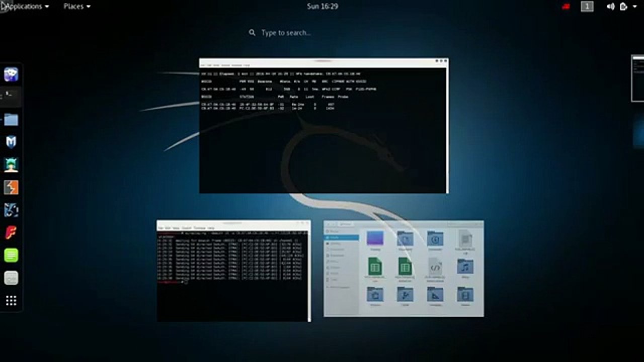The height and width of the screenshot is (362, 644).
Task: Launch Faraday red F dock icon
Action: pyautogui.click(x=11, y=233)
